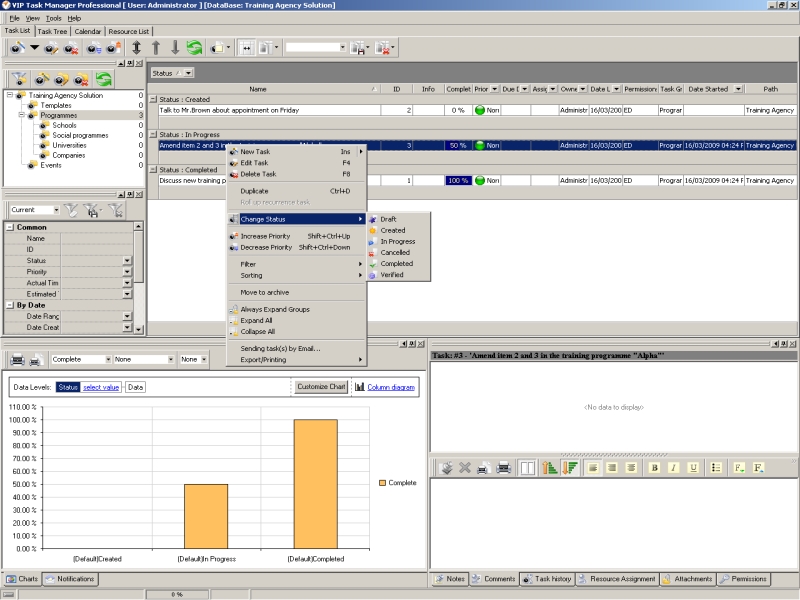This screenshot has width=800, height=600.
Task: Select the Universities tree item
Action: 69,145
